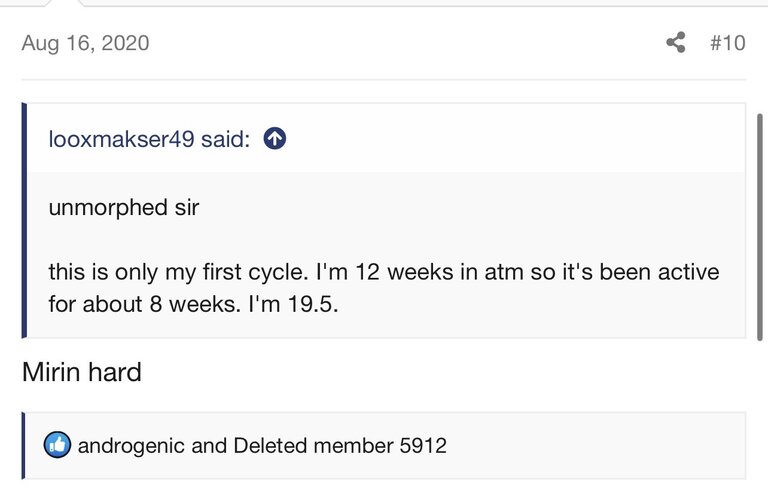Click empty header space left of share icon
This screenshot has width=768, height=500.
[407, 43]
